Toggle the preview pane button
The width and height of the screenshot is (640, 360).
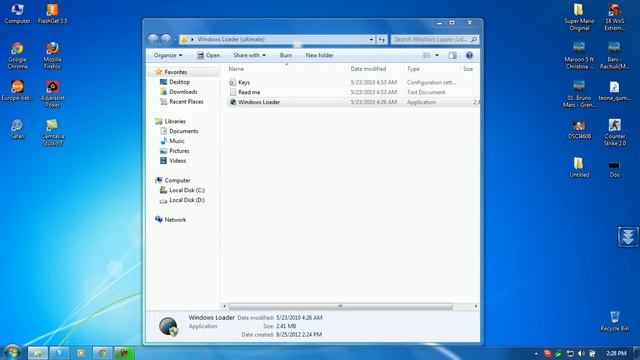point(452,55)
